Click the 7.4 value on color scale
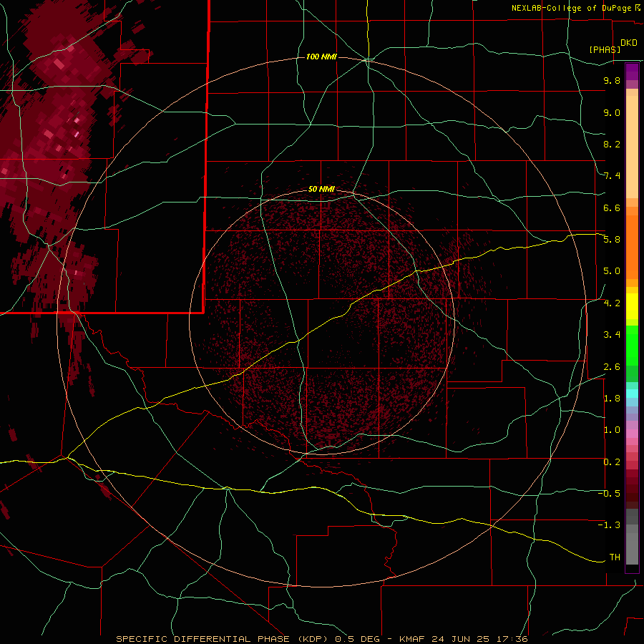 (612, 176)
